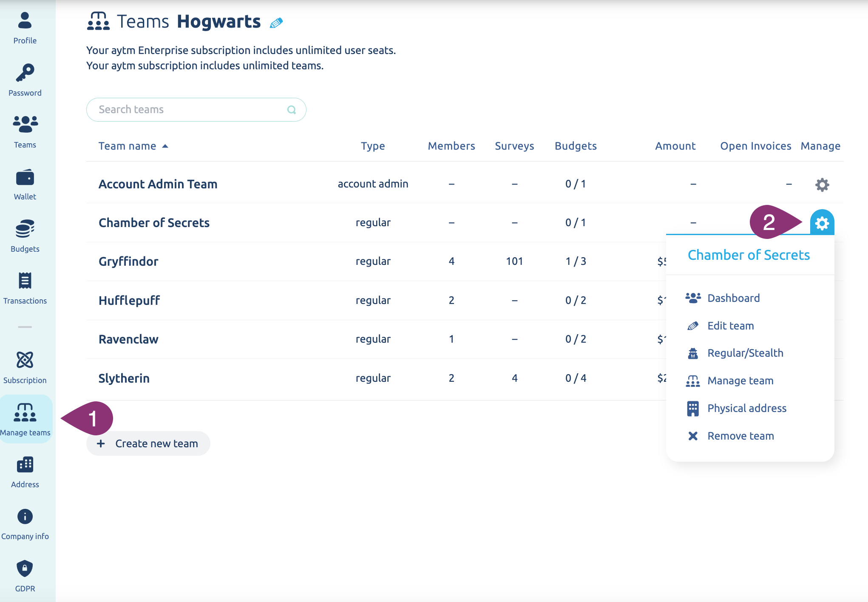
Task: Click the Chamber of Secrets menu title
Action: [749, 255]
